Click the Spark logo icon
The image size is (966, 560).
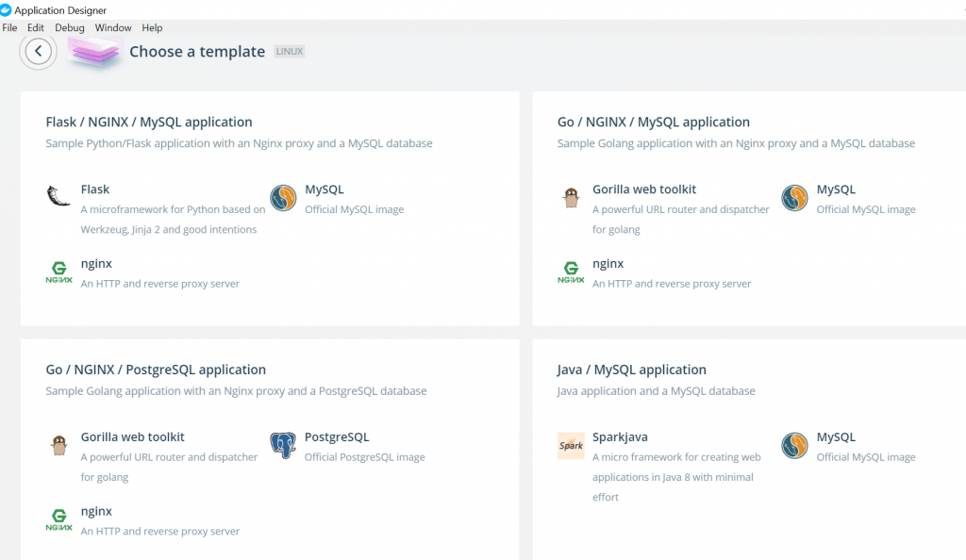(x=571, y=445)
